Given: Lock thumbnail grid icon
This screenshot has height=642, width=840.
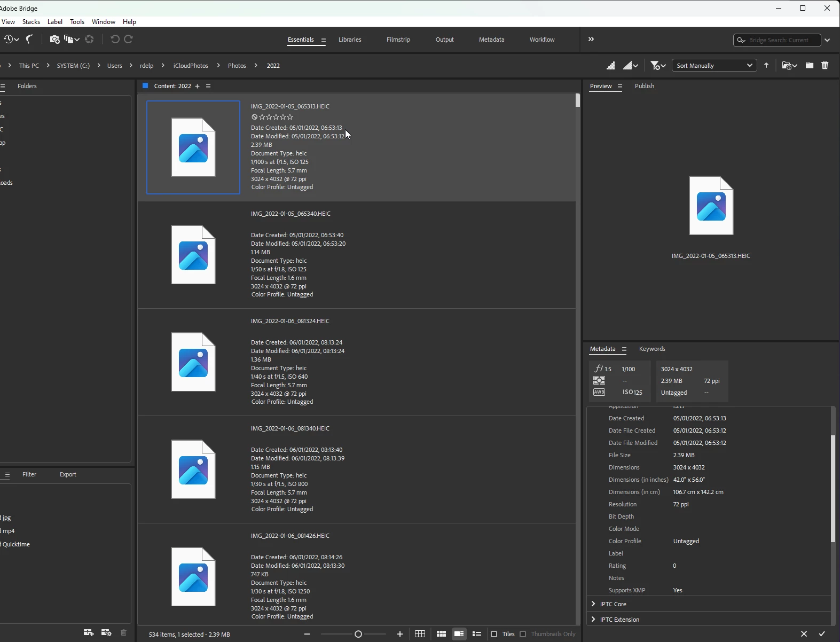Looking at the screenshot, I should (x=420, y=634).
